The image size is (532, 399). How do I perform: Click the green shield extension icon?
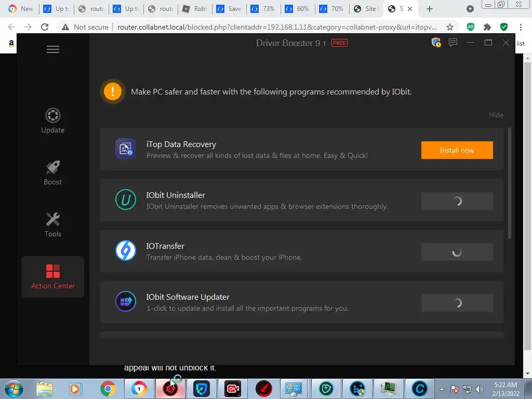point(504,27)
